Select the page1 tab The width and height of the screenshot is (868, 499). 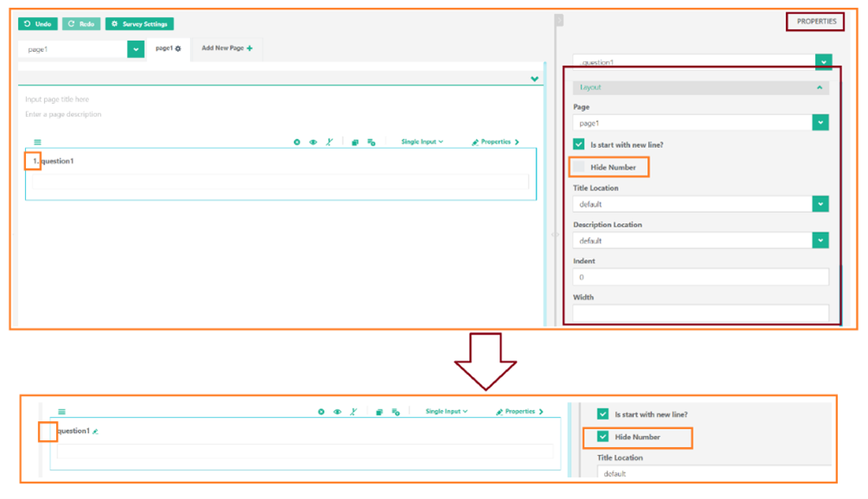168,48
